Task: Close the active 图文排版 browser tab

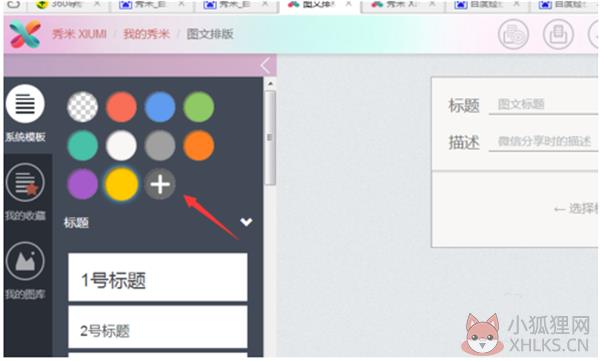Action: coord(349,5)
